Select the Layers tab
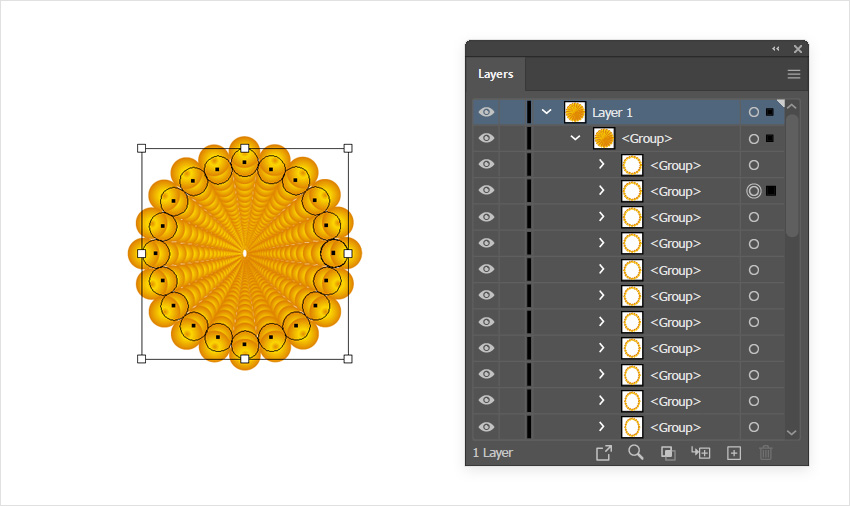The width and height of the screenshot is (850, 506). tap(496, 74)
